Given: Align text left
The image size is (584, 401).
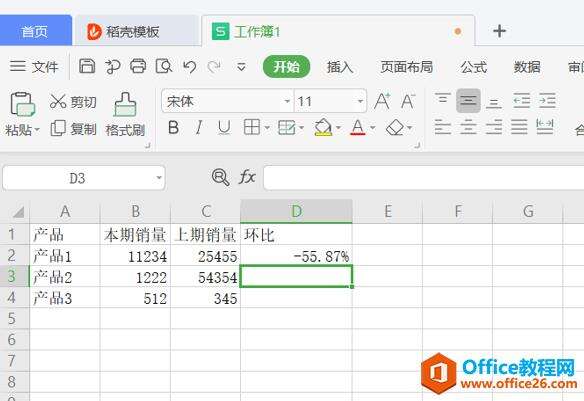Looking at the screenshot, I should click(442, 127).
